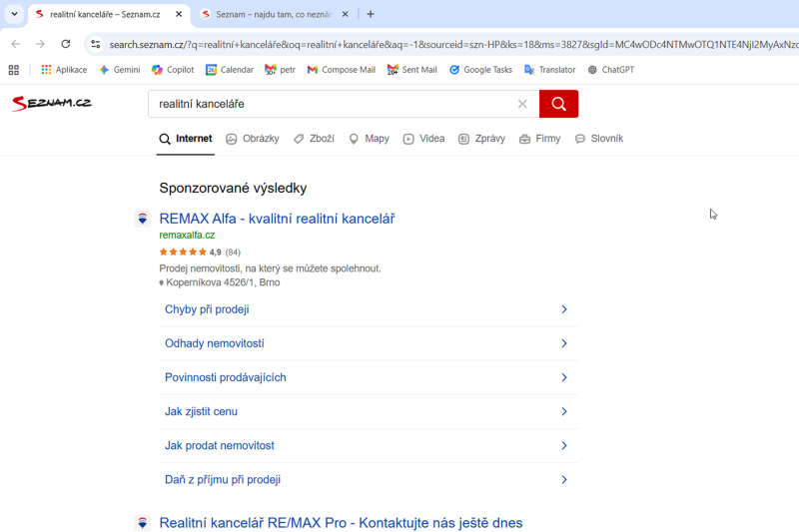Click the Seznam.cz logo

(52, 104)
